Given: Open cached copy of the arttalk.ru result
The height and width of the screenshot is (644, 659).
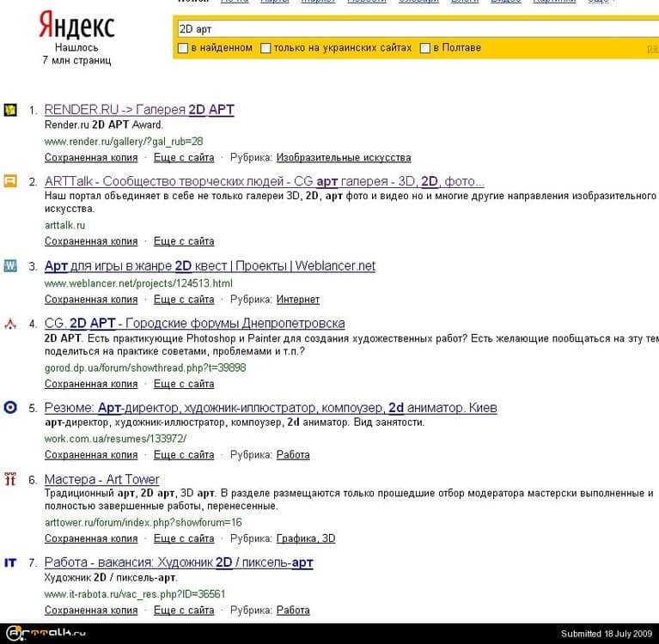Looking at the screenshot, I should click(91, 241).
